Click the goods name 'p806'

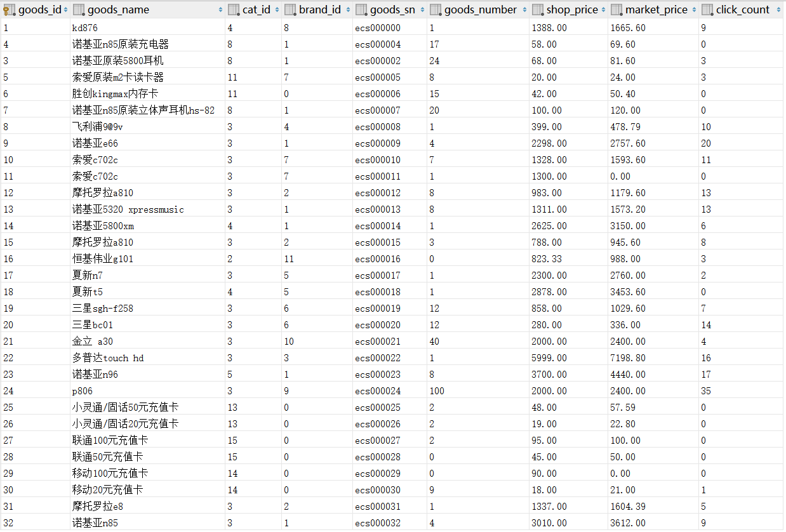pos(83,391)
